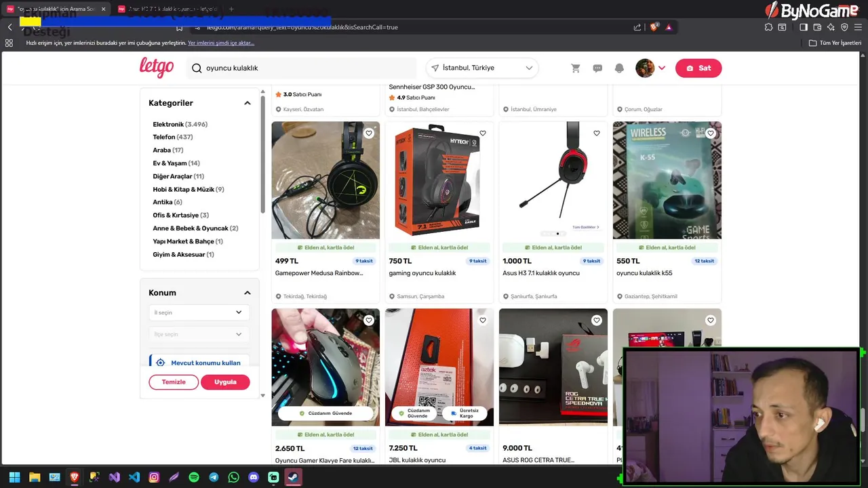Screen dimensions: 868x488
Task: Open Discord from taskbar
Action: (x=254, y=477)
